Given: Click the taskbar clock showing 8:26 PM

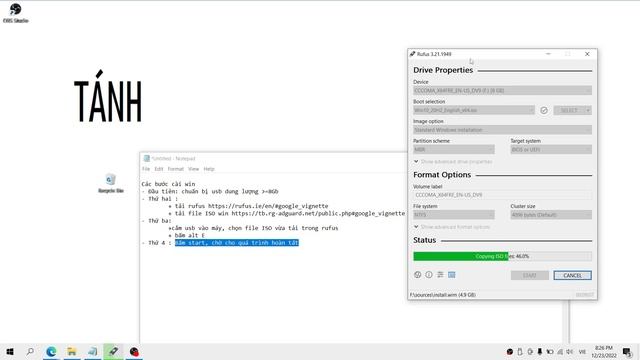Looking at the screenshot, I should 603,351.
